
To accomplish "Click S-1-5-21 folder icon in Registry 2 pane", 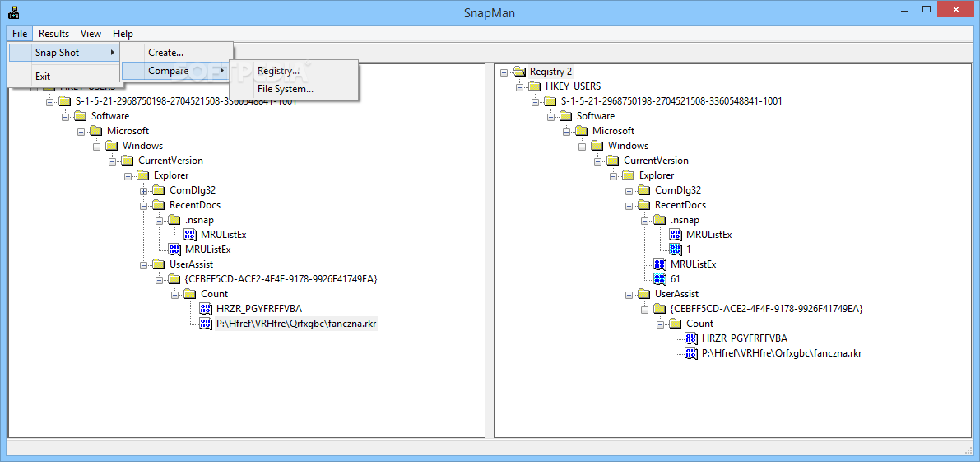I will [550, 101].
